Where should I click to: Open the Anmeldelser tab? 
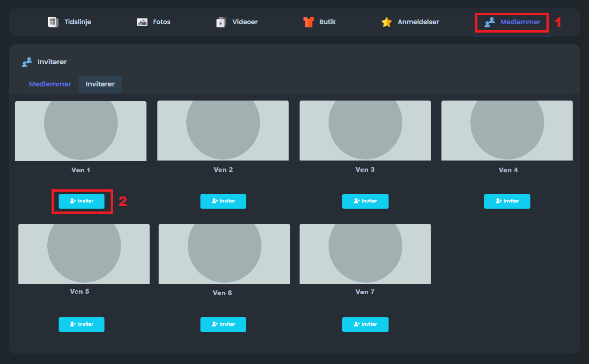coord(410,22)
